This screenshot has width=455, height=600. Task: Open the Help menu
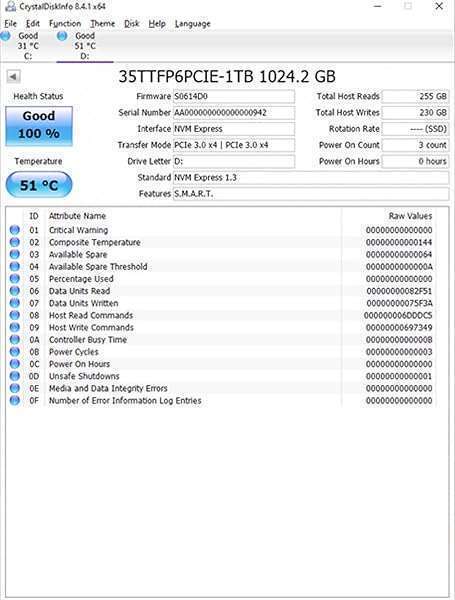[157, 24]
